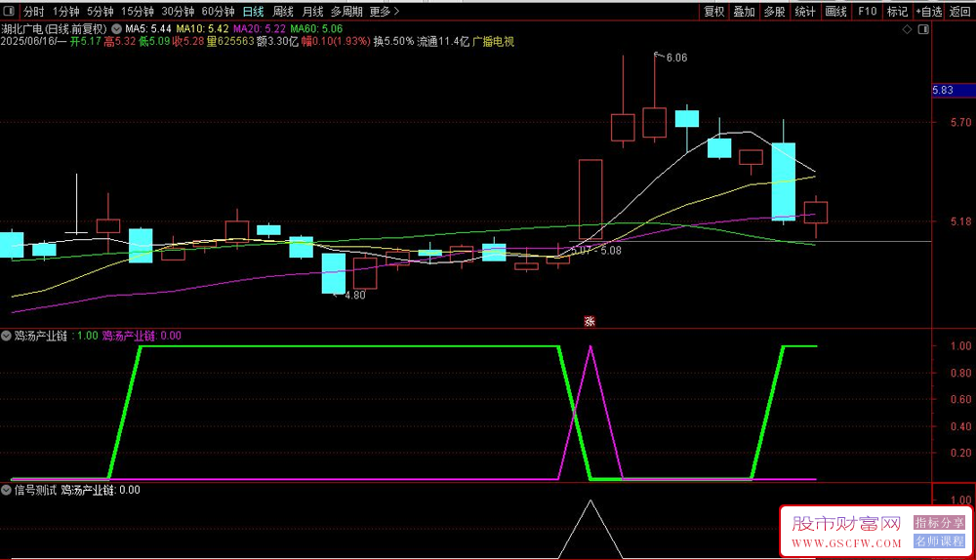Image resolution: width=976 pixels, height=560 pixels.
Task: Click the 高5.32 high price value
Action: coord(119,42)
